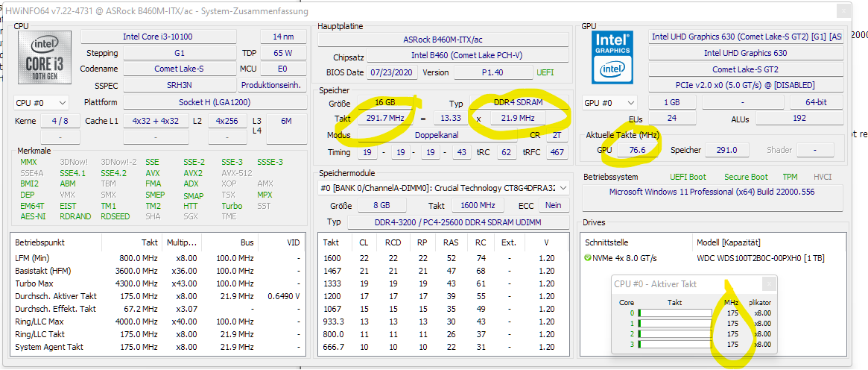
Task: Click the 291.7 MHz memory clock value
Action: [384, 118]
